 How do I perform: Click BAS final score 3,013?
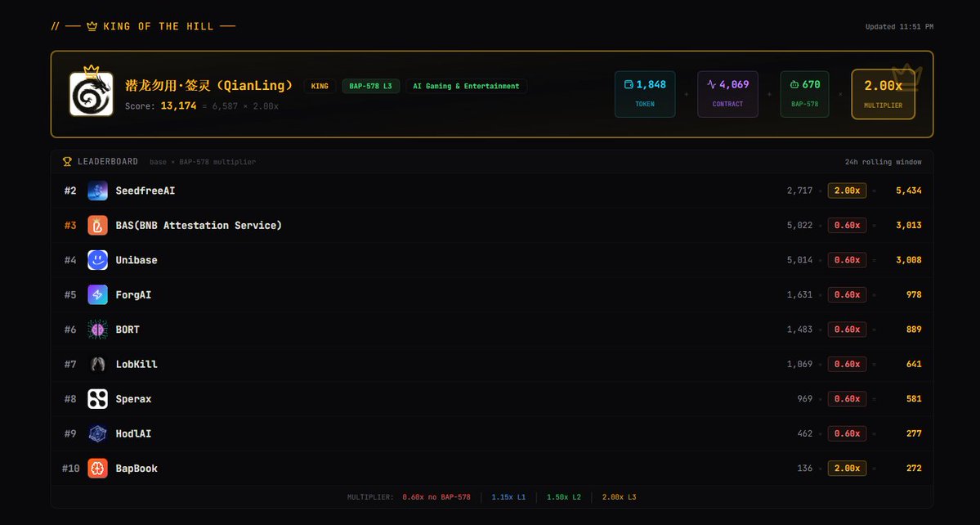coord(909,225)
